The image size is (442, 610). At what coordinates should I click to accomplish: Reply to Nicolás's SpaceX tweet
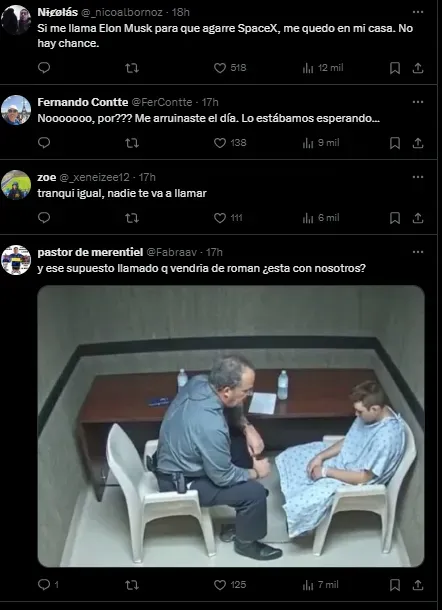pyautogui.click(x=44, y=68)
